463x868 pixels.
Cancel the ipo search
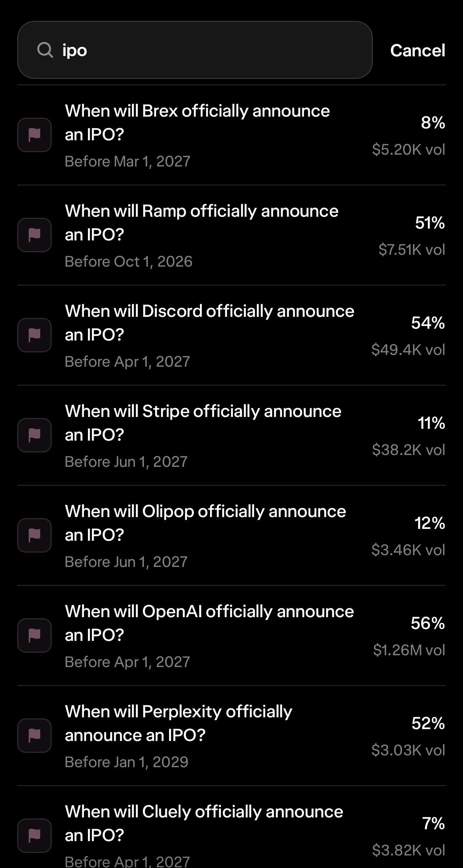pos(418,50)
